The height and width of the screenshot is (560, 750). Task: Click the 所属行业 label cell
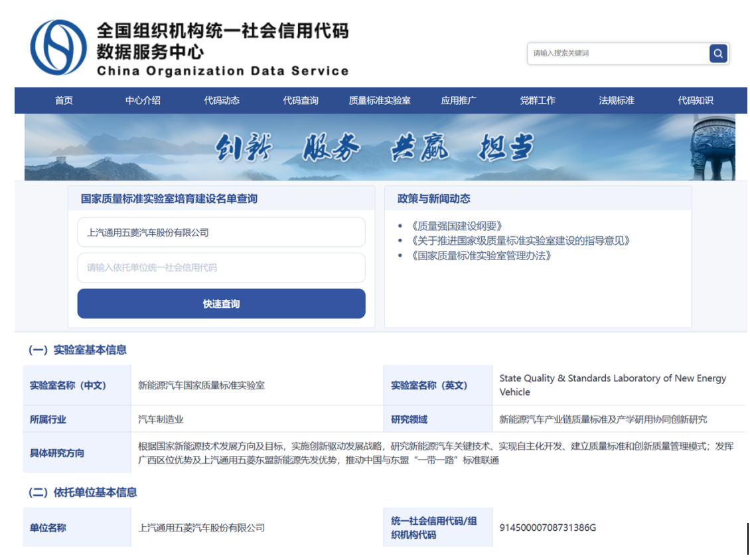[x=77, y=419]
